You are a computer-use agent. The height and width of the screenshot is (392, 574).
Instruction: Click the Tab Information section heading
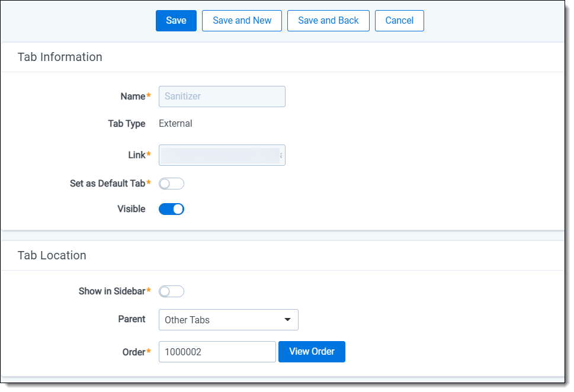tap(60, 57)
